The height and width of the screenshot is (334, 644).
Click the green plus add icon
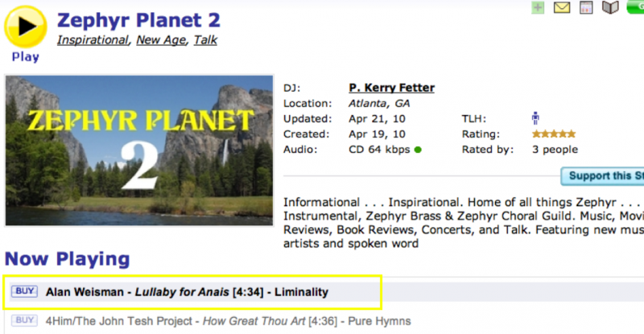click(539, 8)
